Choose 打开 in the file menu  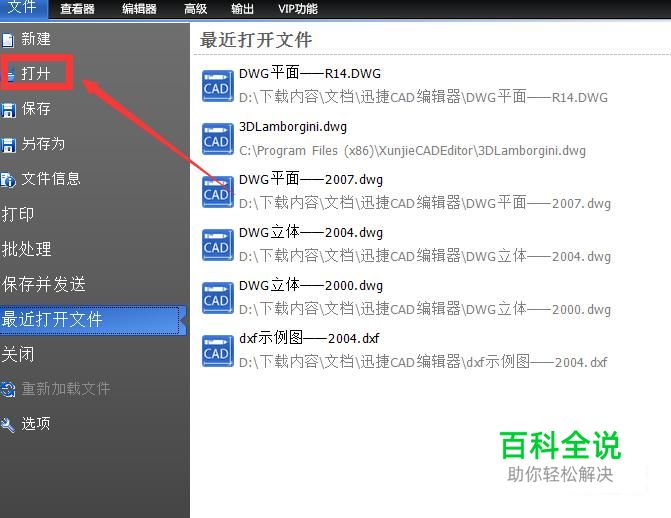click(36, 74)
